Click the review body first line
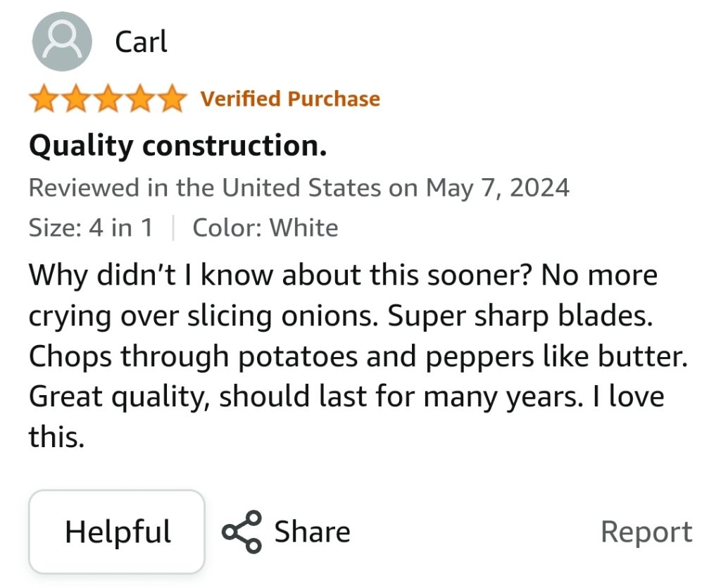This screenshot has height=588, width=721. (343, 275)
